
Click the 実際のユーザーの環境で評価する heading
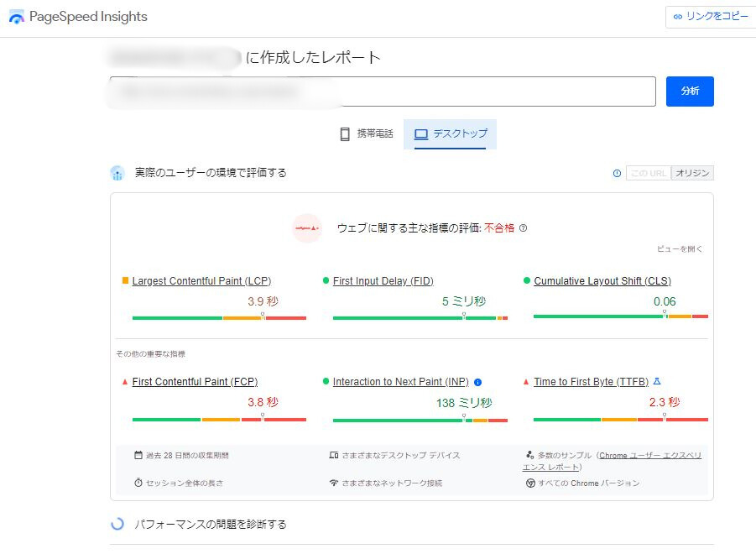[211, 173]
